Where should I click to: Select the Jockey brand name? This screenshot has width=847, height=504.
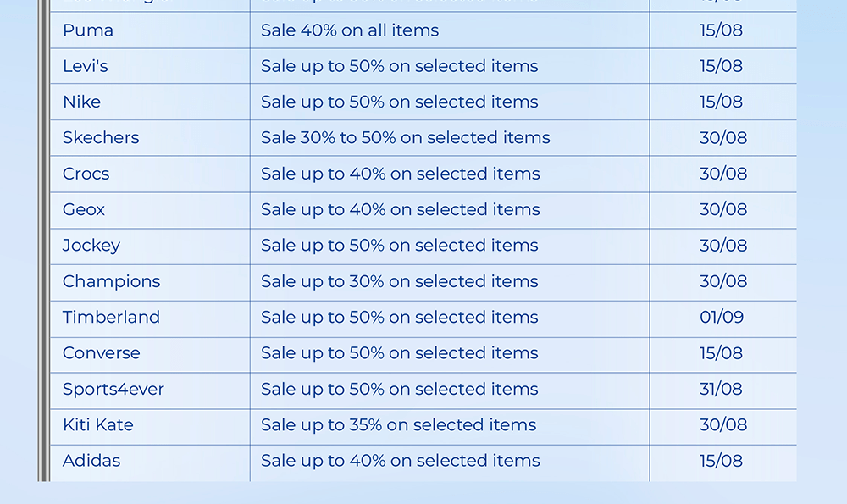(x=91, y=246)
